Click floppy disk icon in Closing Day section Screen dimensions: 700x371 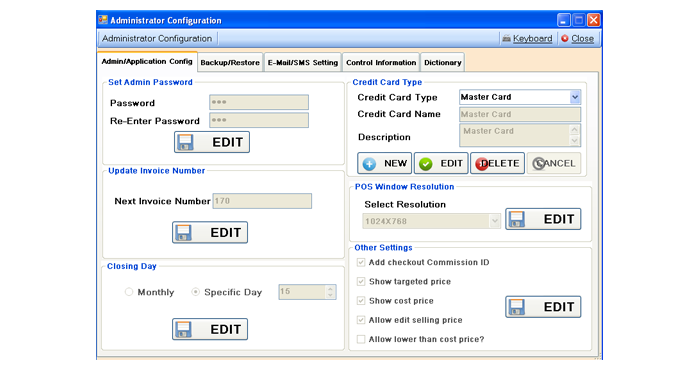click(183, 329)
